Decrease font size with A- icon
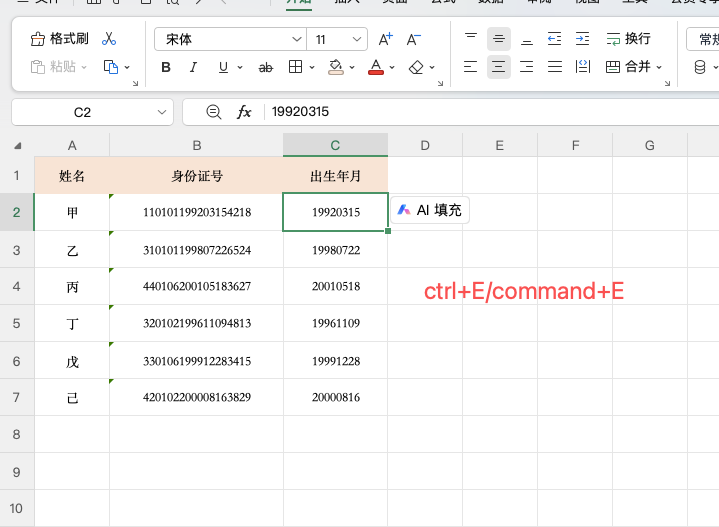This screenshot has height=527, width=719. (x=414, y=39)
